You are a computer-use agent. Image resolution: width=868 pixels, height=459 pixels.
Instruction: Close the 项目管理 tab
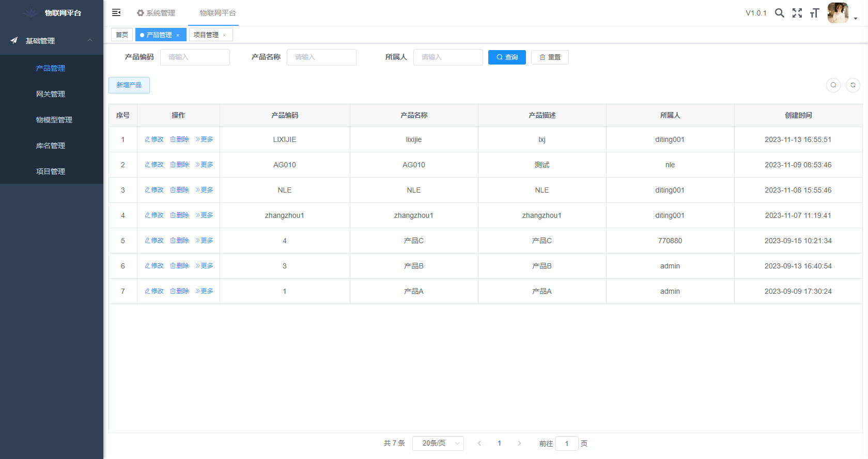tap(224, 35)
